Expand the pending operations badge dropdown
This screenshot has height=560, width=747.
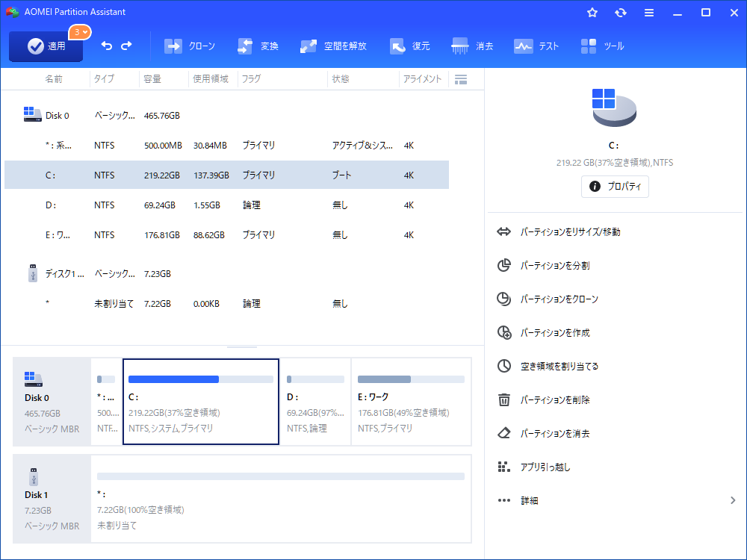[80, 32]
